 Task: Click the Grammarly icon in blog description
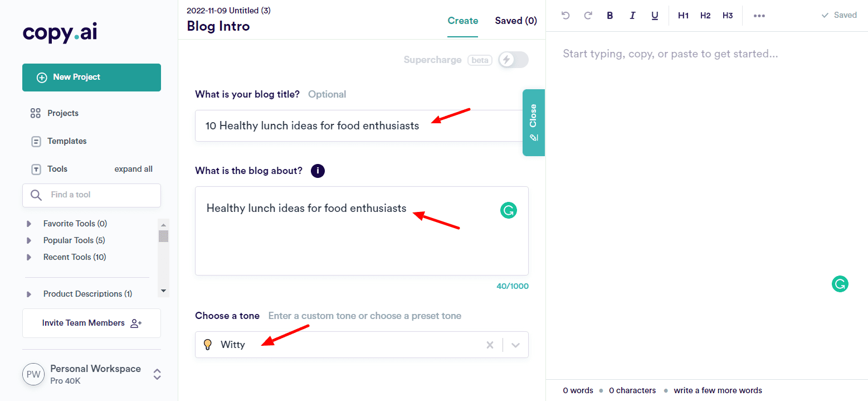[x=508, y=210]
